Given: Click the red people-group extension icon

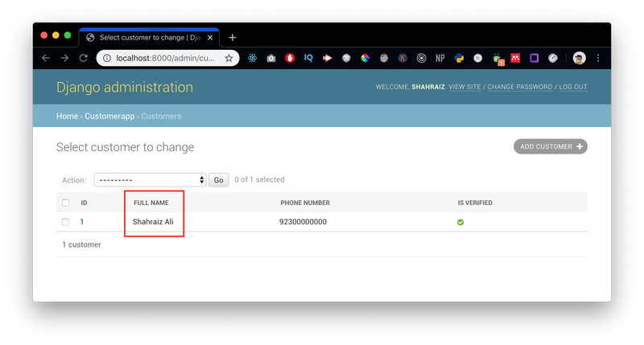Looking at the screenshot, I should coord(515,58).
